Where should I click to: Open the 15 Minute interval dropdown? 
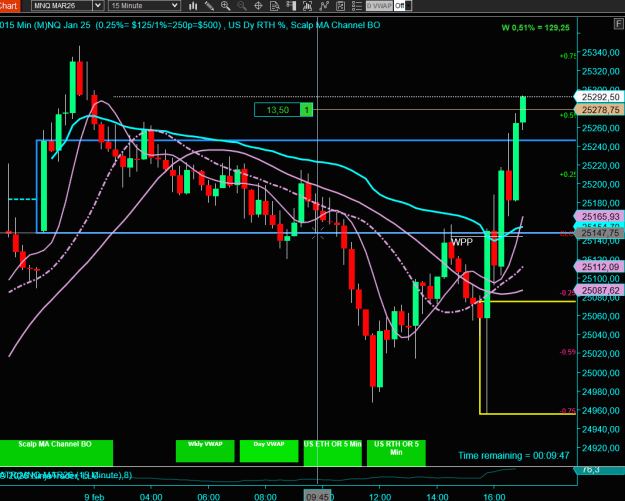click(144, 6)
